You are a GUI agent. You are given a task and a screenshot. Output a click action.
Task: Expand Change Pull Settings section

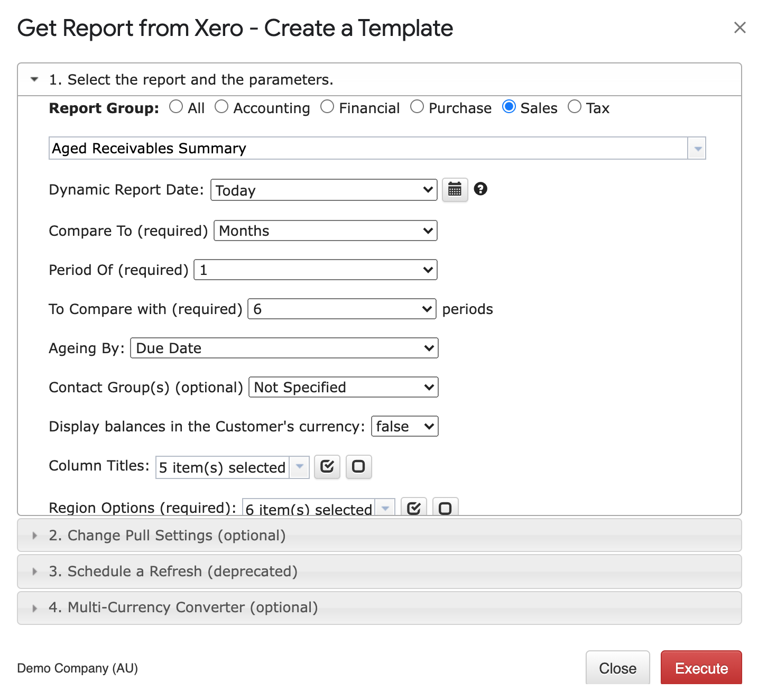coord(167,536)
